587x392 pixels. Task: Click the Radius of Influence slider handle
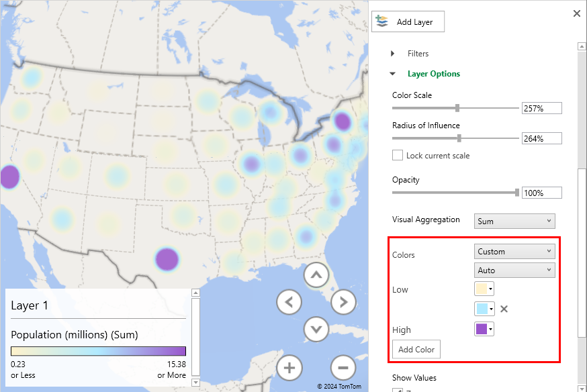[x=459, y=138]
